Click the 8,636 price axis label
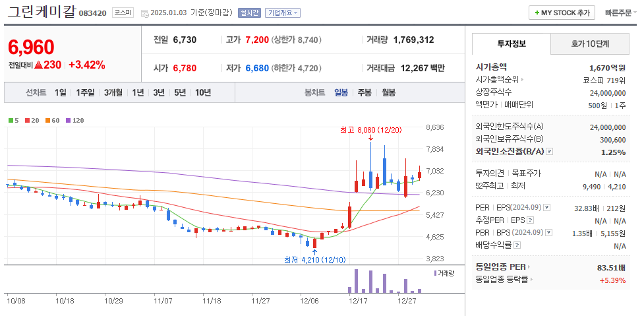This screenshot has width=644, height=316. (x=435, y=127)
